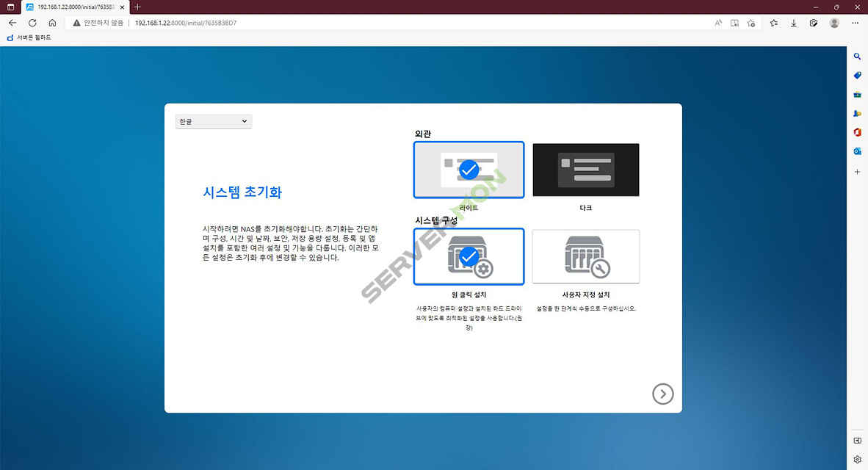The width and height of the screenshot is (868, 470).
Task: Select the Light (라이트) appearance theme
Action: tap(469, 170)
